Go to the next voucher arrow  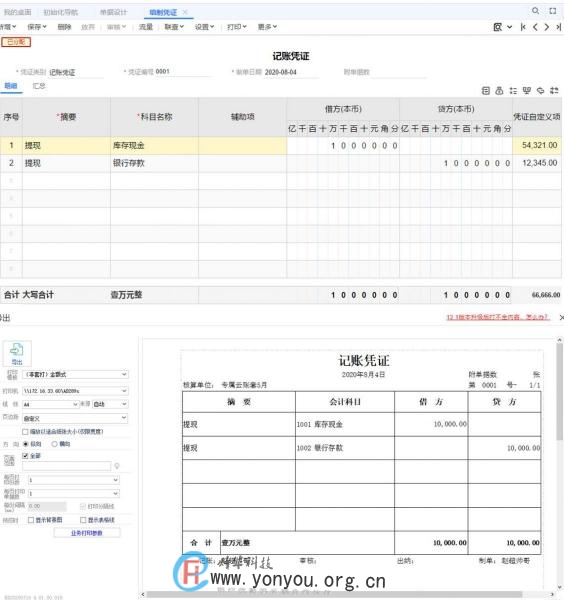[546, 27]
